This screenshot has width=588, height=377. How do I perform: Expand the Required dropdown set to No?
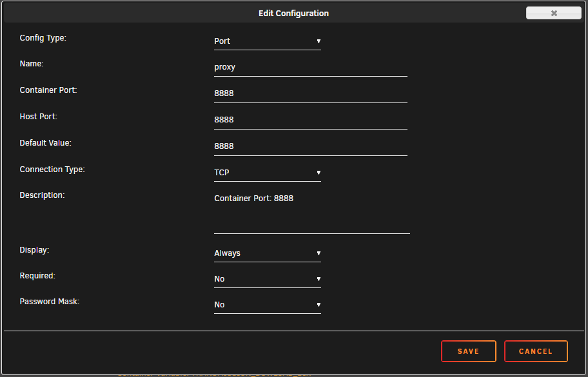click(268, 279)
